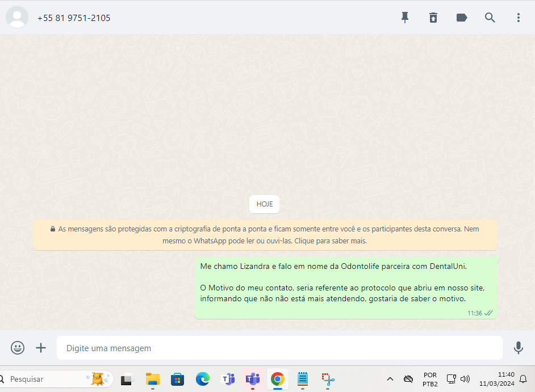535x392 pixels.
Task: Click the double-check read receipt icon
Action: pos(488,313)
